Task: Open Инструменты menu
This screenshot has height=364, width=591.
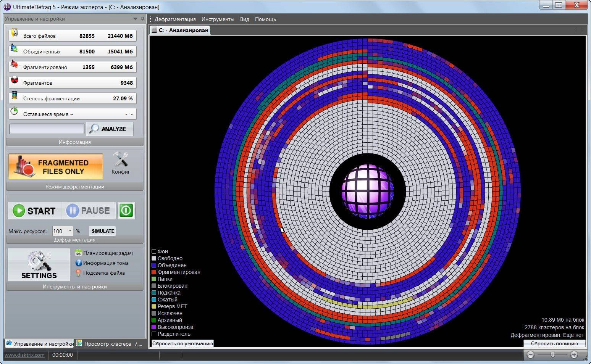Action: pos(218,19)
